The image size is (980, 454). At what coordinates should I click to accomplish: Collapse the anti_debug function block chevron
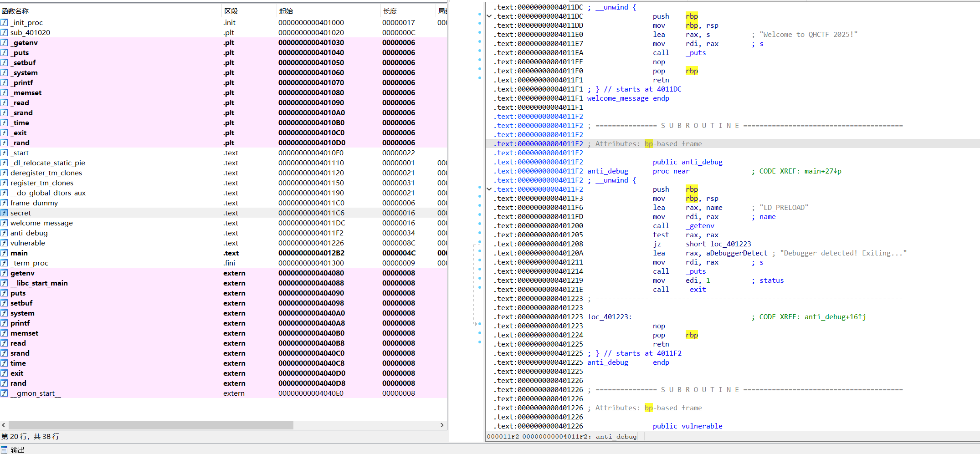[x=489, y=189]
